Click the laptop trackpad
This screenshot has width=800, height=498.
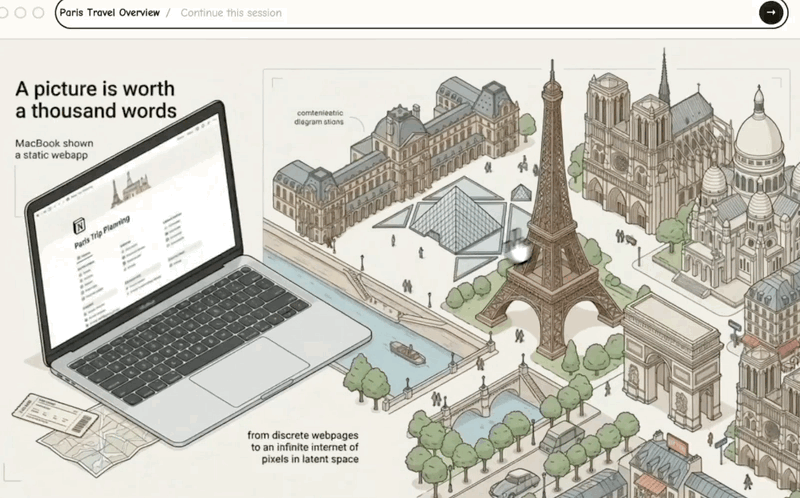click(x=250, y=372)
